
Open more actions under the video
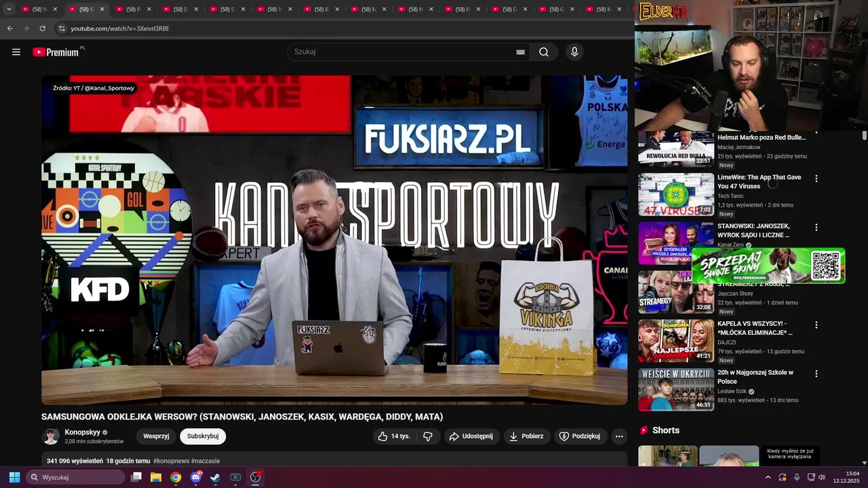tap(619, 436)
